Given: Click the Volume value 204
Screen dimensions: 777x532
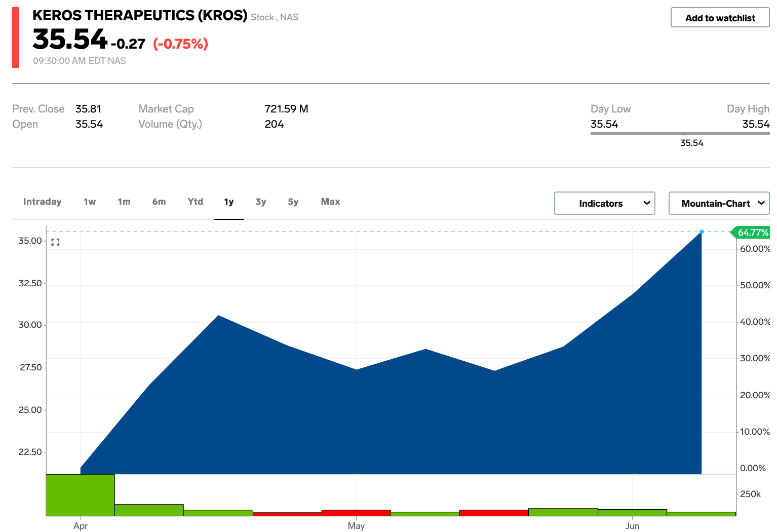Looking at the screenshot, I should [x=274, y=124].
